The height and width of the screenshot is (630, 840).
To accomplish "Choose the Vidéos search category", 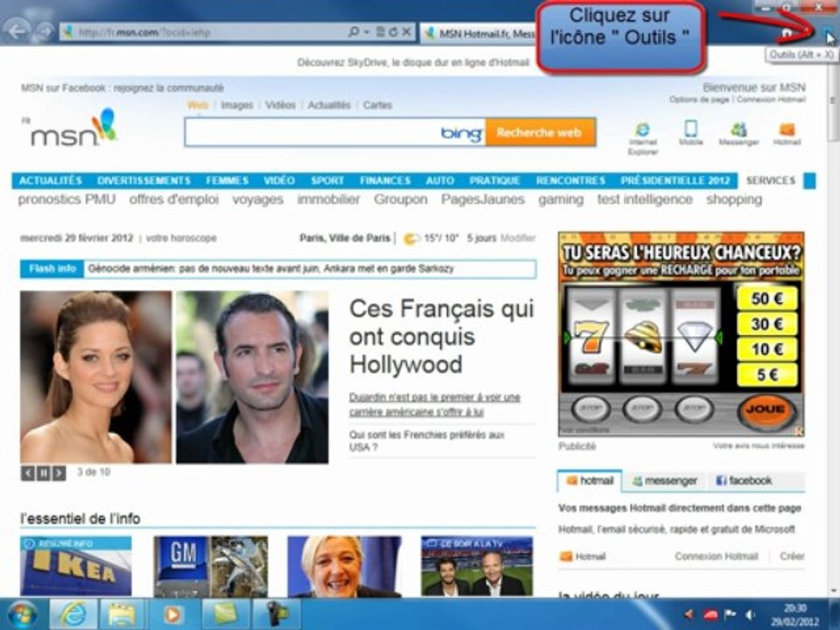I will click(x=280, y=105).
